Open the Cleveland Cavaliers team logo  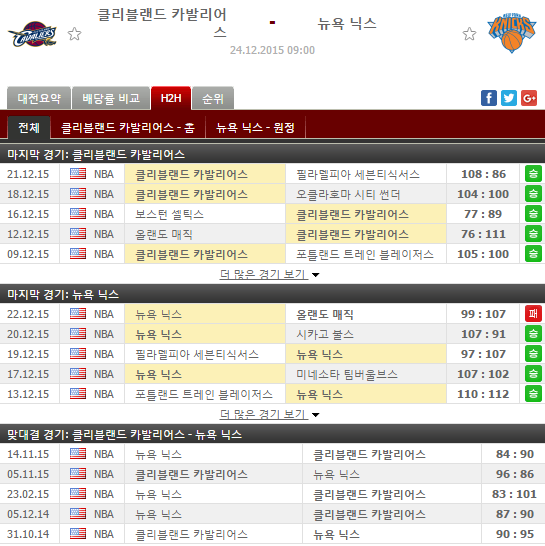click(32, 34)
